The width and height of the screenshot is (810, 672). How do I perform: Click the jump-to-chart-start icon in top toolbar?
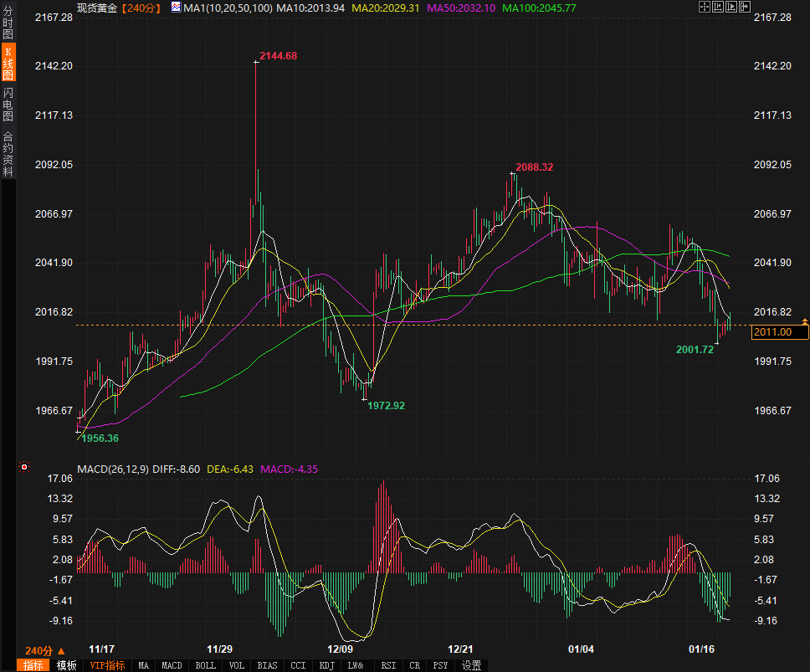pyautogui.click(x=717, y=7)
